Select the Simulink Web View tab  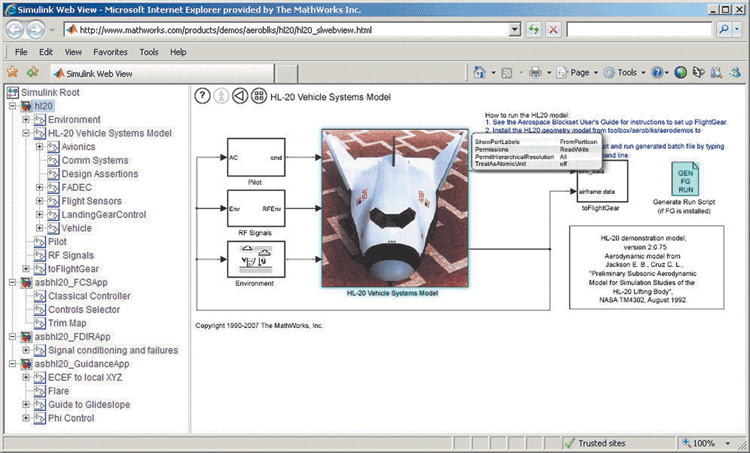point(163,73)
